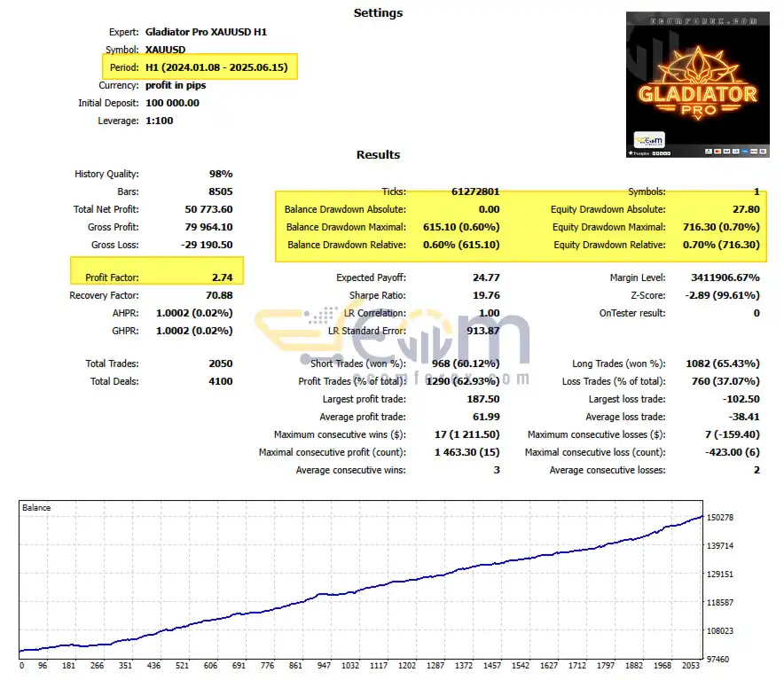784x680 pixels.
Task: Click the Settings heading
Action: [378, 13]
